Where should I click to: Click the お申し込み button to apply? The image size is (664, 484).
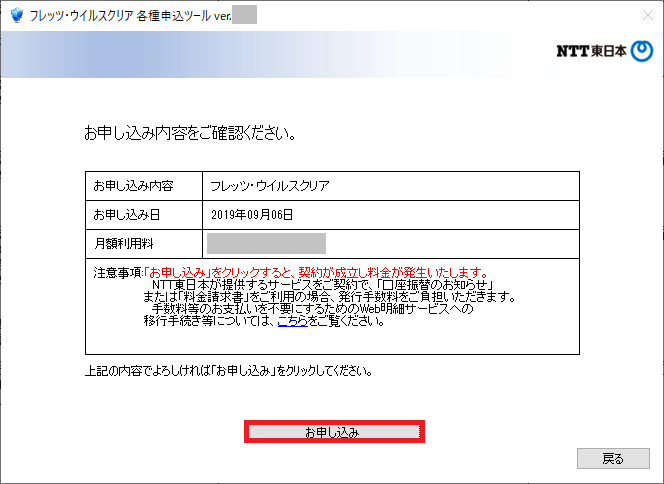(334, 432)
